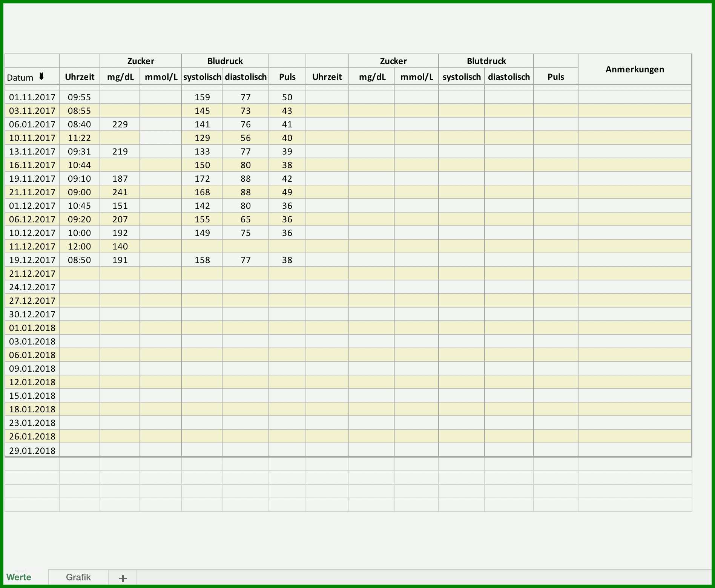Click time cell 11:22
The width and height of the screenshot is (715, 588).
click(x=80, y=138)
